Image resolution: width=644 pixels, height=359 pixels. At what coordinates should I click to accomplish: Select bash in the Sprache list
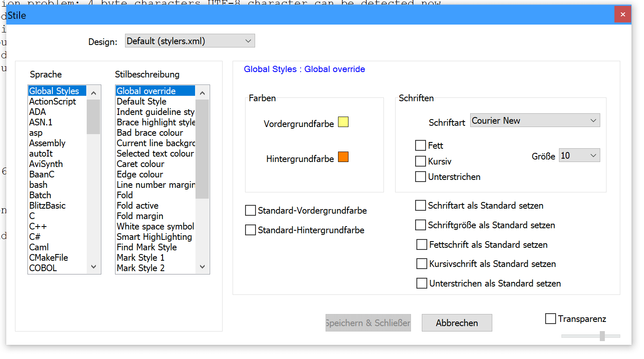(x=38, y=184)
